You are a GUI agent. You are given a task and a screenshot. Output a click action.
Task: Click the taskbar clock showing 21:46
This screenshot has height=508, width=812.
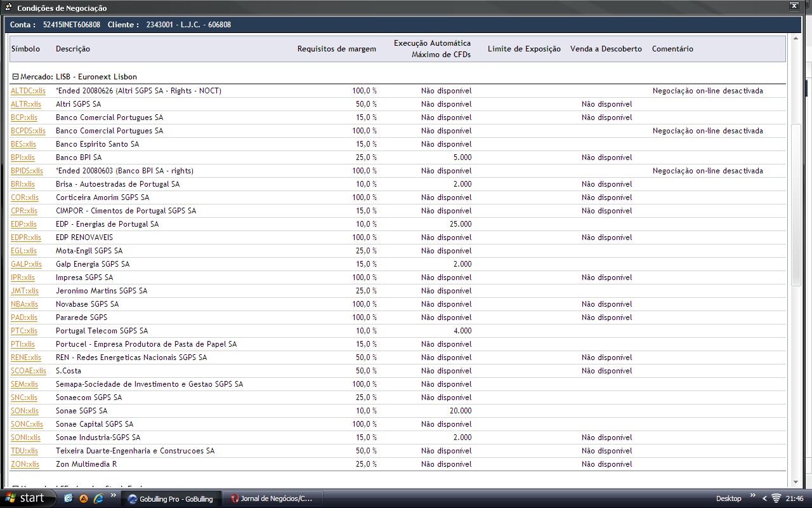[x=795, y=498]
